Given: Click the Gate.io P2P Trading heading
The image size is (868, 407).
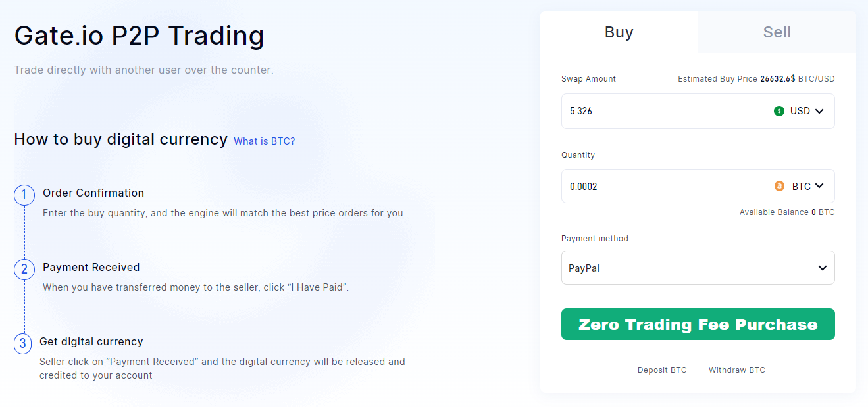Looking at the screenshot, I should 139,36.
